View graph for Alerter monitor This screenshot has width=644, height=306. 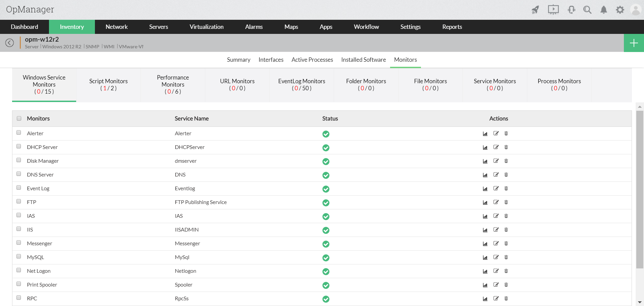[x=485, y=134]
